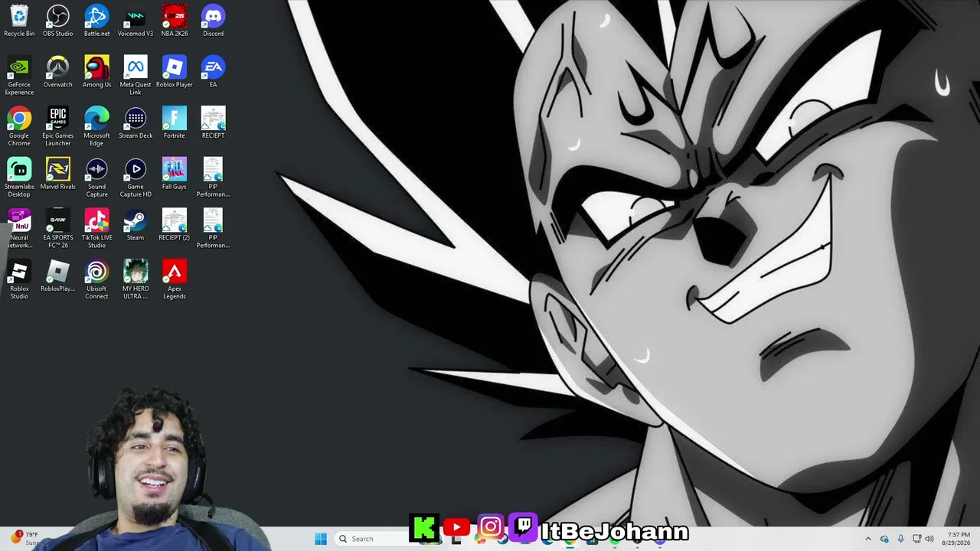The width and height of the screenshot is (980, 551).
Task: Launch the Stream Deck shortcut
Action: coord(136,122)
